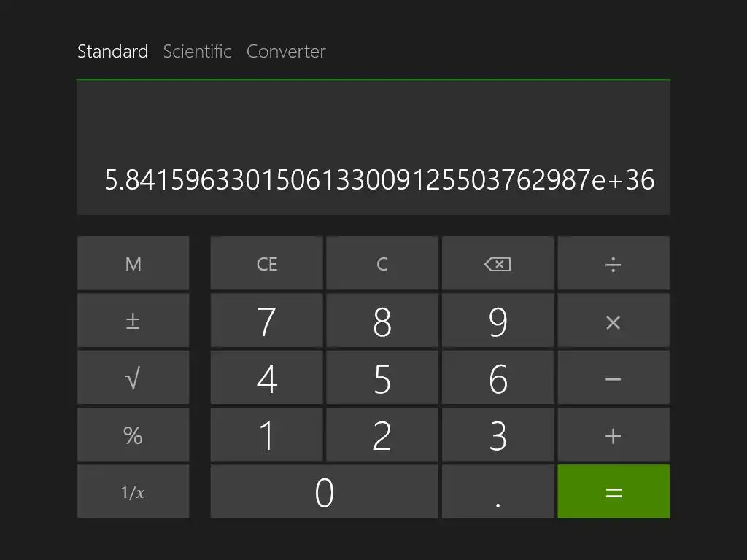The image size is (747, 560).
Task: Tap the digit 3 key
Action: tap(498, 435)
